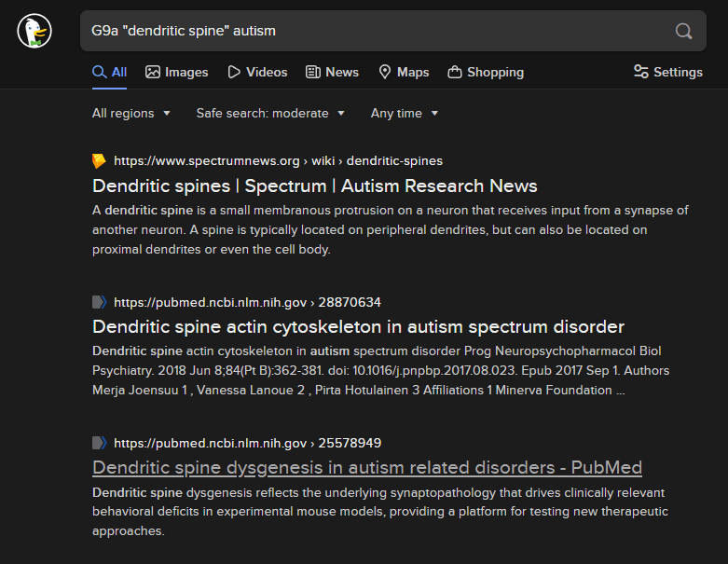Select the All results tab
The width and height of the screenshot is (728, 564).
pos(110,72)
